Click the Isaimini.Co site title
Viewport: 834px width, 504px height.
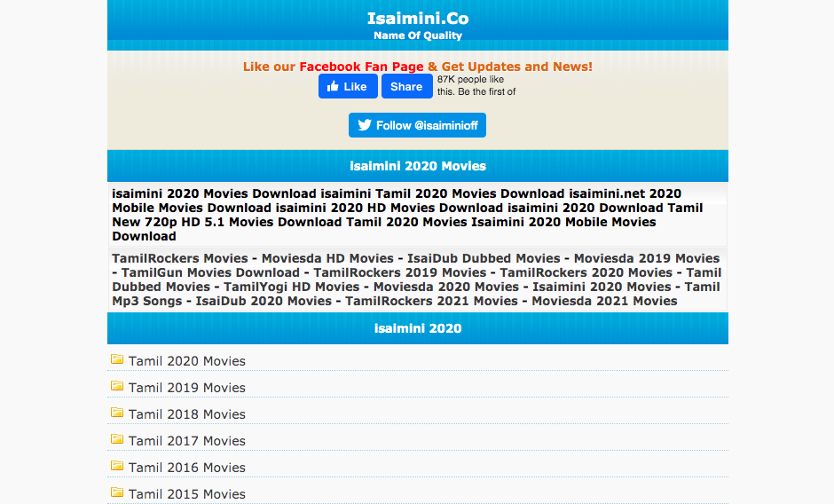tap(417, 18)
